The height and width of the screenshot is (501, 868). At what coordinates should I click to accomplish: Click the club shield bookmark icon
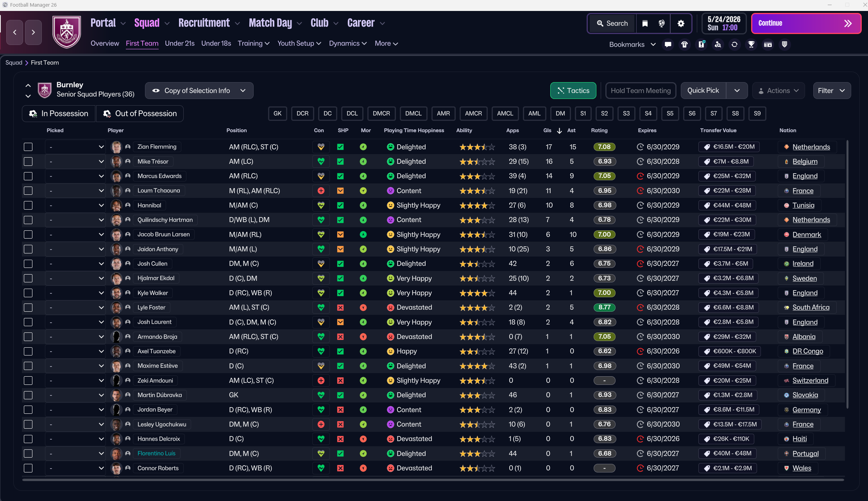pos(784,45)
